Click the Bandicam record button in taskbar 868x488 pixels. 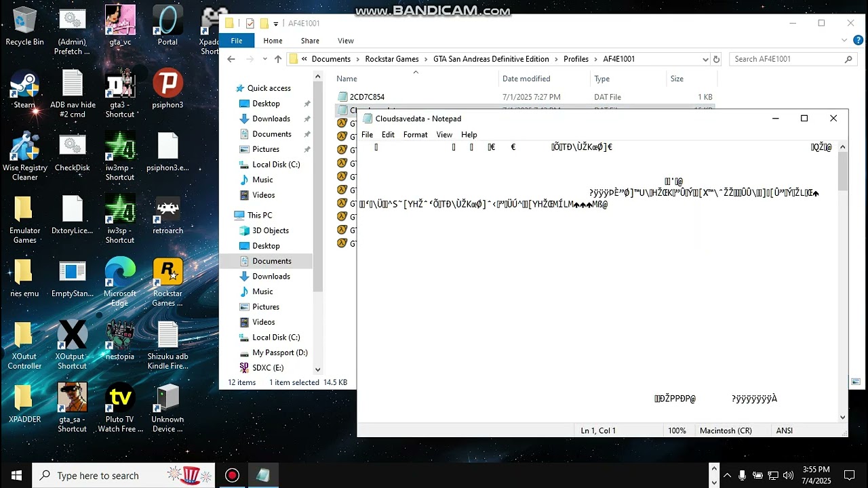pos(233,475)
